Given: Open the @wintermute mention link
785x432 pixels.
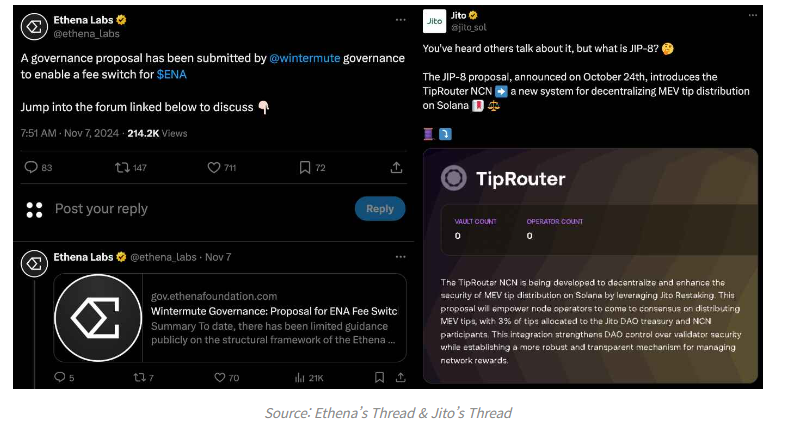Looking at the screenshot, I should pos(307,58).
